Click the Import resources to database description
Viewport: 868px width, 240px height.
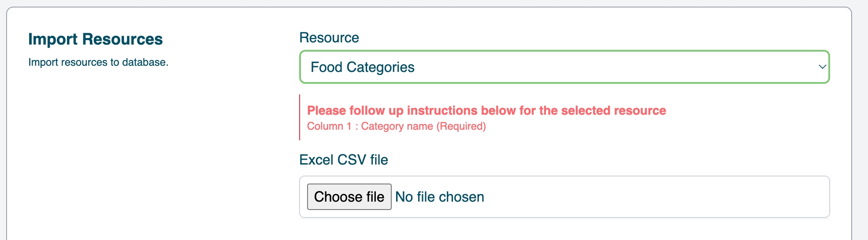pyautogui.click(x=98, y=62)
